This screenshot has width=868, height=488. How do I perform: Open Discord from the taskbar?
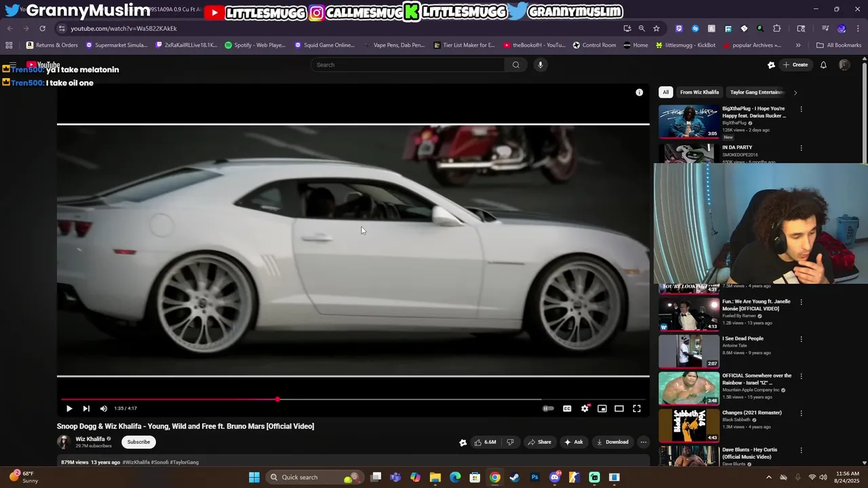tap(555, 477)
